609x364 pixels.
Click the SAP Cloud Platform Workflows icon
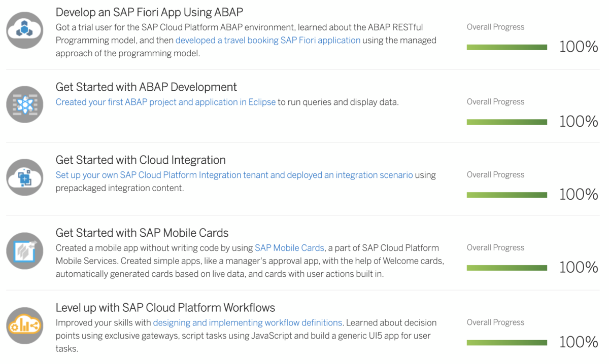click(x=25, y=326)
